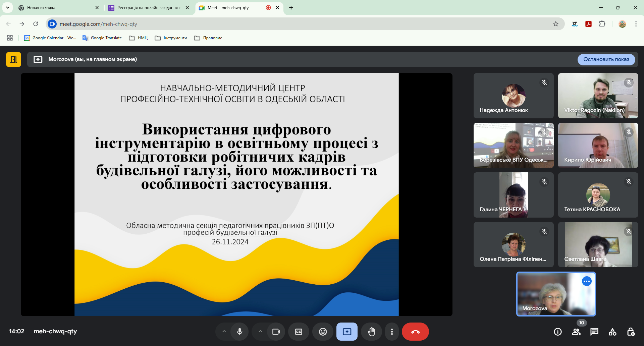Click the red leave call button
644x346 pixels.
[x=415, y=332]
